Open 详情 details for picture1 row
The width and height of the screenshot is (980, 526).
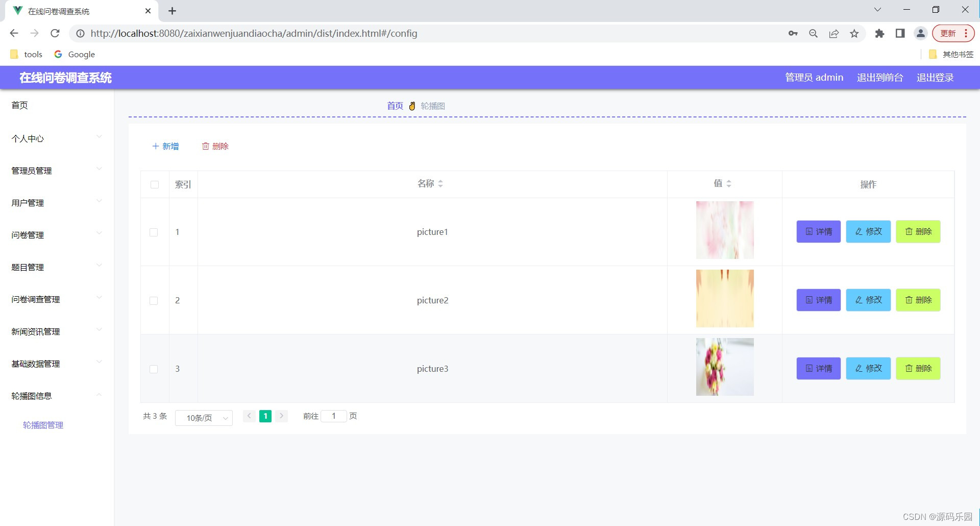[x=818, y=231]
